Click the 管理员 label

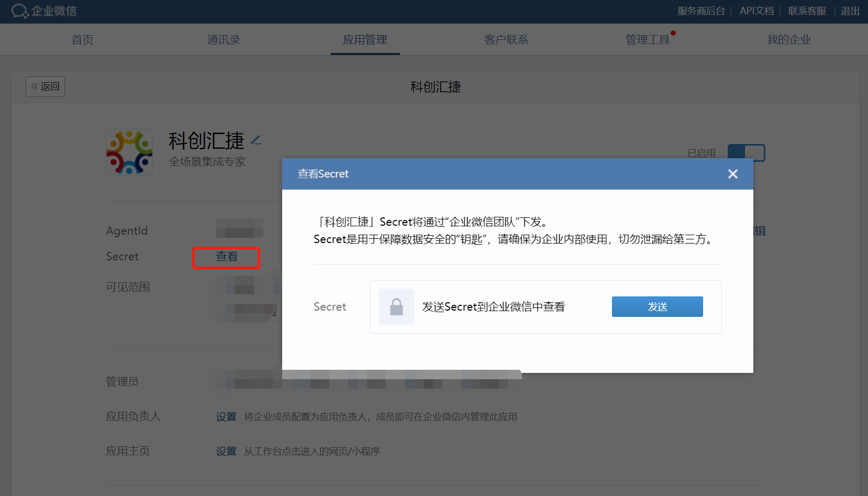pyautogui.click(x=122, y=382)
